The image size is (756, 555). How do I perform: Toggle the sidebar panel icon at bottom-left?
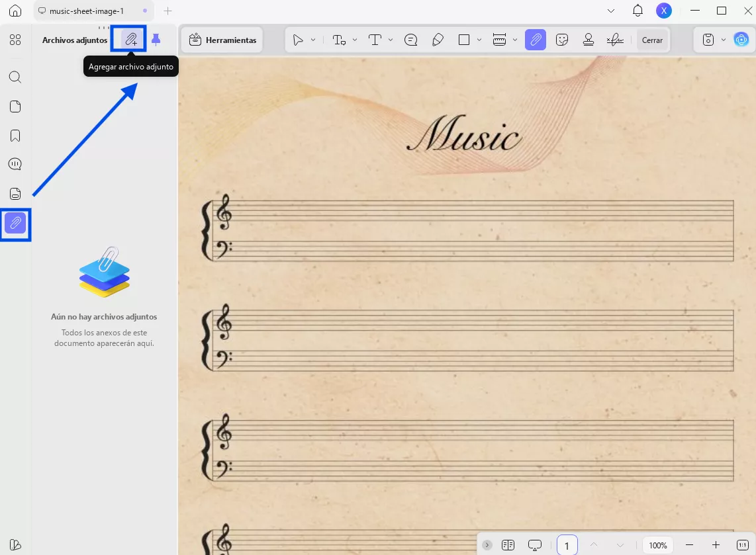[15, 544]
